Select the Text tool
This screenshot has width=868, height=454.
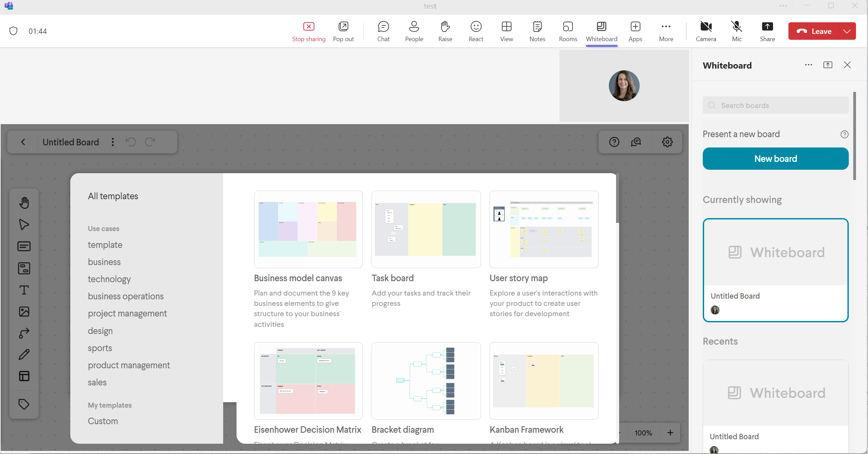tap(24, 290)
